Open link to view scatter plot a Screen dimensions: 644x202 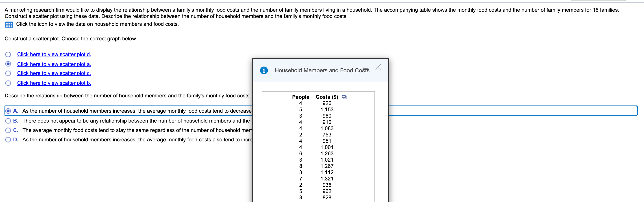pyautogui.click(x=54, y=64)
